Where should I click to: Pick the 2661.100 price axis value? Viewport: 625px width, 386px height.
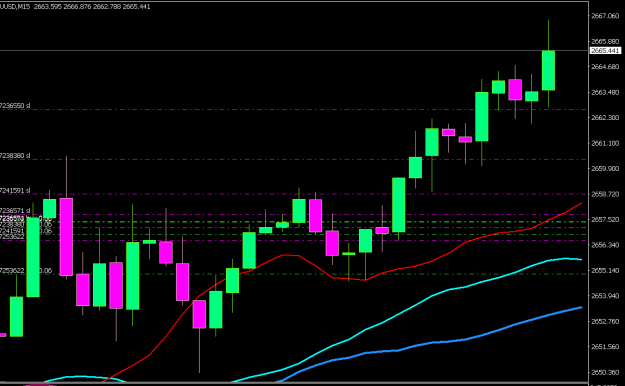point(605,143)
